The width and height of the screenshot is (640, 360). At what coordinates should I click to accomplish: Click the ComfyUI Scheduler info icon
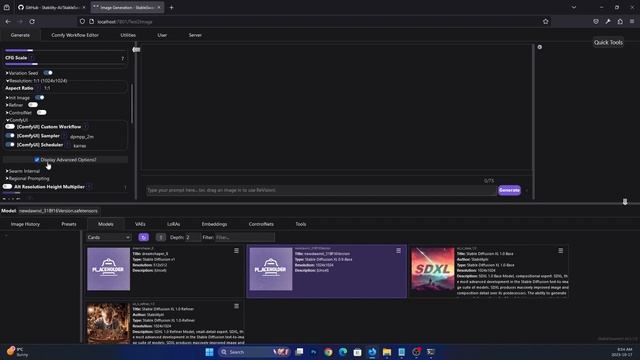(x=68, y=145)
